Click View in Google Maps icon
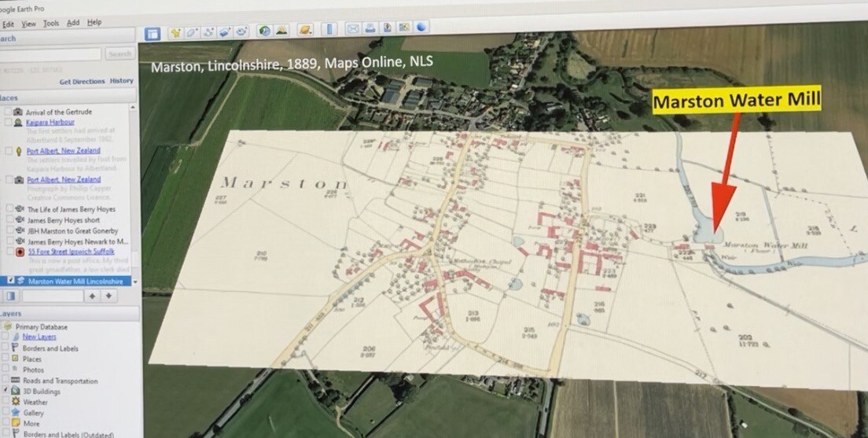This screenshot has width=868, height=438. pyautogui.click(x=404, y=28)
